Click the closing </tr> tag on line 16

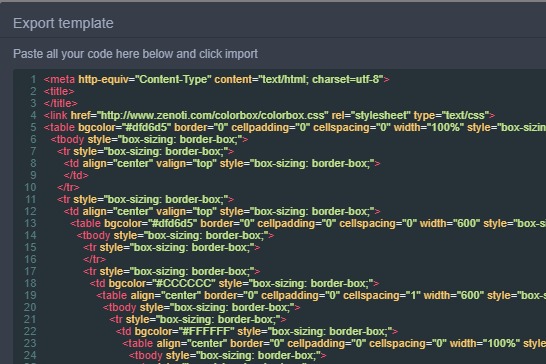tap(94, 260)
